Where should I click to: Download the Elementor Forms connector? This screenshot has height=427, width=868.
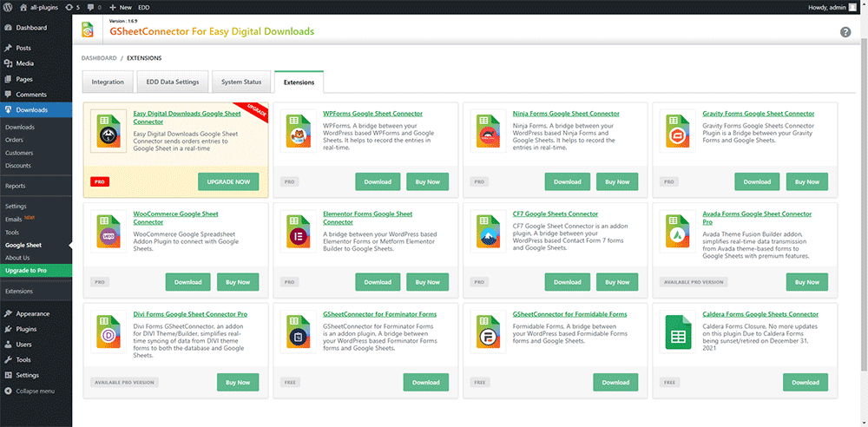tap(378, 282)
